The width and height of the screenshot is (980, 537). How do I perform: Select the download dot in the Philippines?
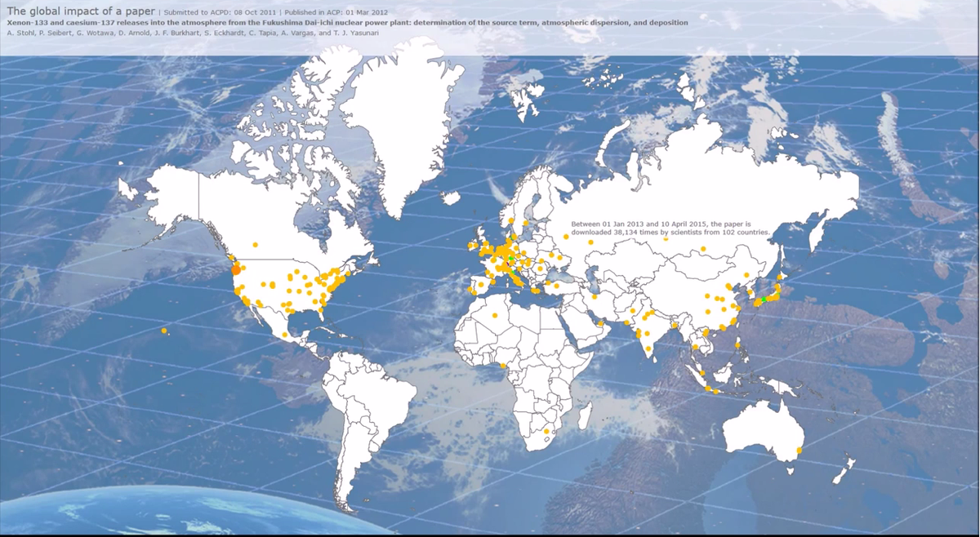(738, 346)
